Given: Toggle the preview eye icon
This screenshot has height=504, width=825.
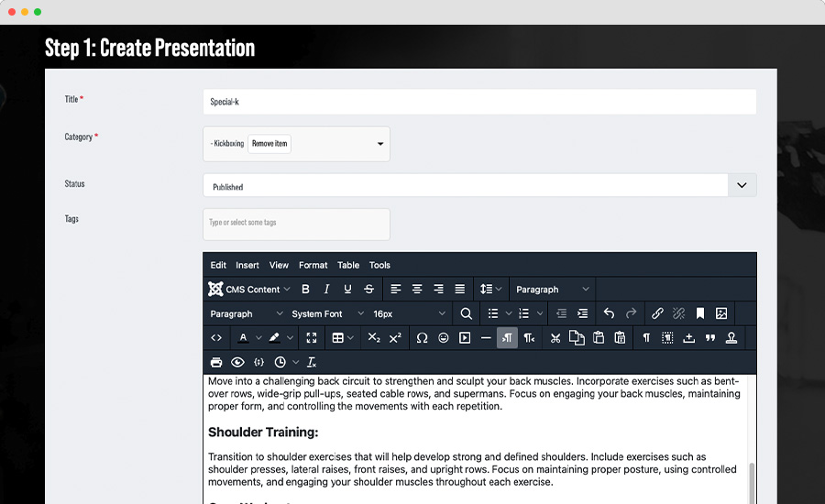Looking at the screenshot, I should [x=238, y=363].
